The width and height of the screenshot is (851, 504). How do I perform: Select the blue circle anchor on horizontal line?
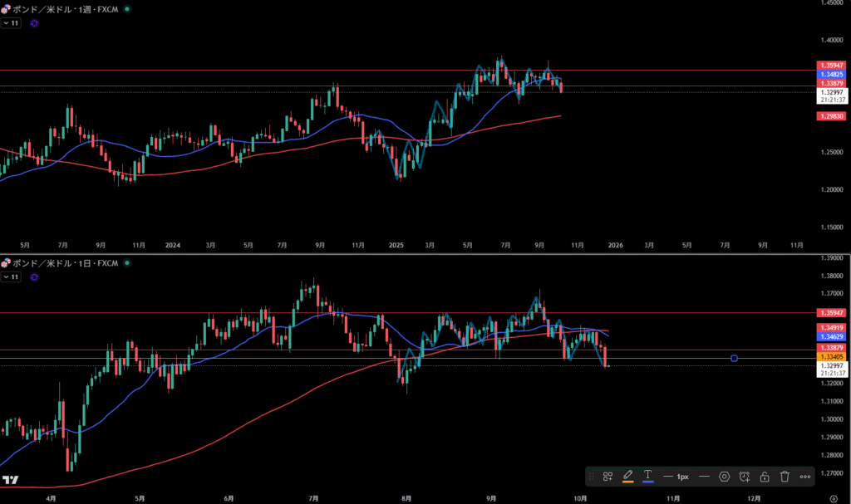point(734,358)
